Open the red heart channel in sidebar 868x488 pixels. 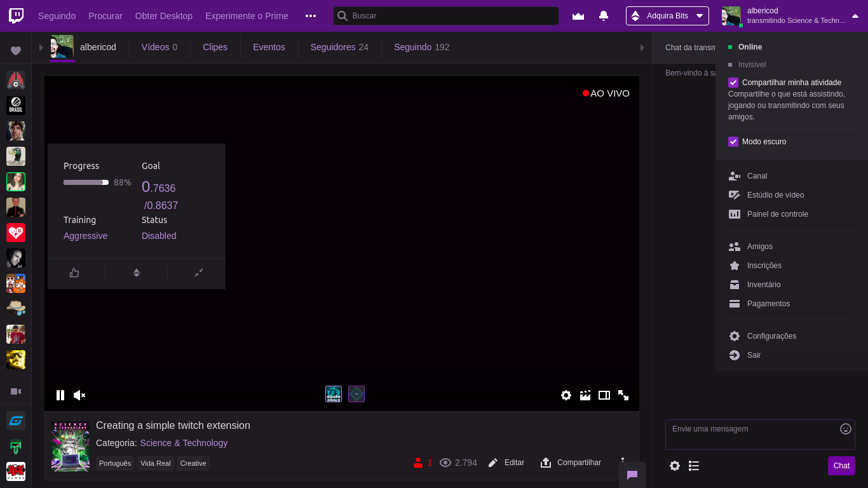(16, 233)
